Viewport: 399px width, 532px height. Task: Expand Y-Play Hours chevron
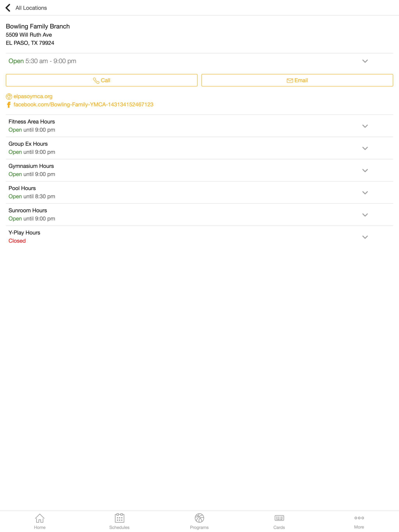[365, 237]
